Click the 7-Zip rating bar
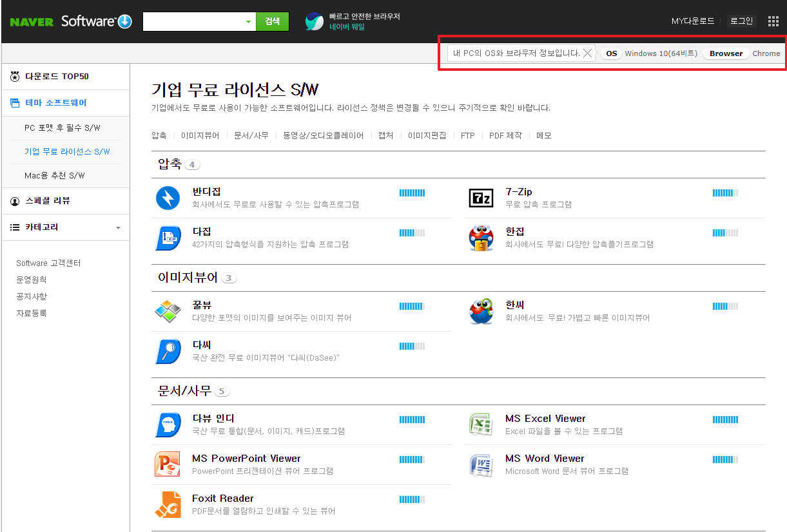787x532 pixels. (725, 193)
